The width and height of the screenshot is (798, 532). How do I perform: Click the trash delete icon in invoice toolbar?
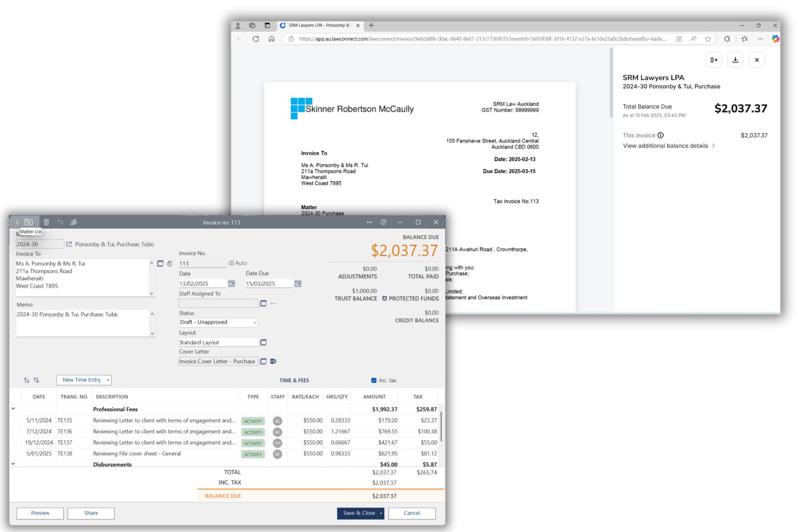(47, 222)
